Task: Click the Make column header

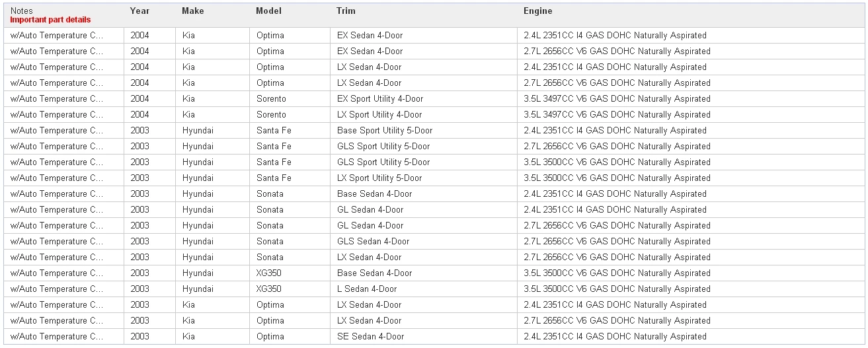Action: (x=192, y=11)
